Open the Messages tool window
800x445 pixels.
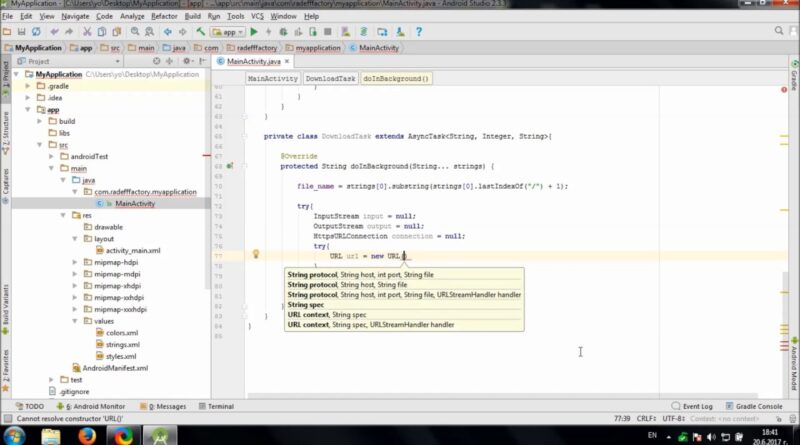pyautogui.click(x=163, y=406)
